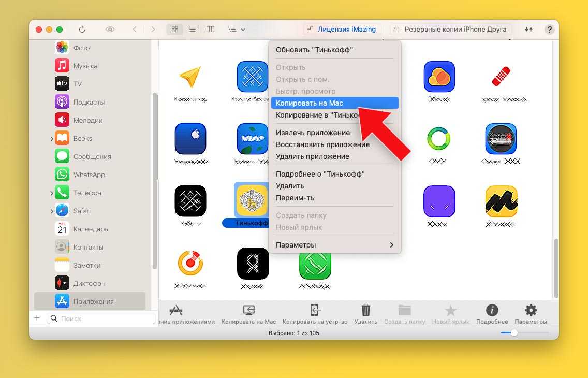Toggle the eye visibility icon in toolbar
Screen dimensions: 588x378
[x=110, y=30]
